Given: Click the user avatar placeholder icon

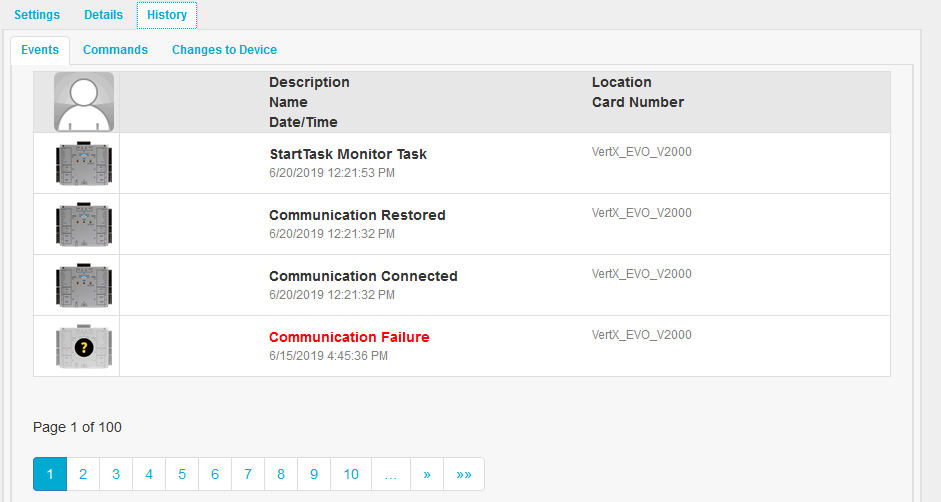Looking at the screenshot, I should tap(84, 102).
